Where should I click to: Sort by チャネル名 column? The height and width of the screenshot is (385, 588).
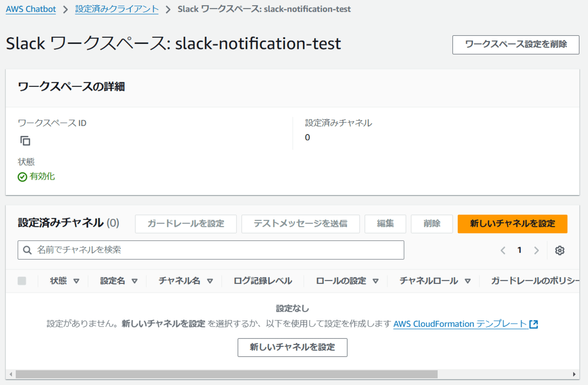pos(210,281)
